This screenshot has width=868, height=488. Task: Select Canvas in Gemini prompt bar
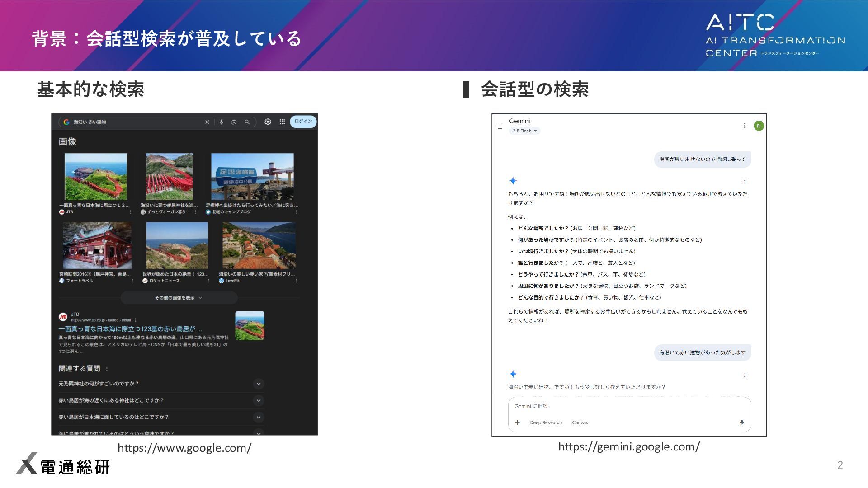click(580, 422)
